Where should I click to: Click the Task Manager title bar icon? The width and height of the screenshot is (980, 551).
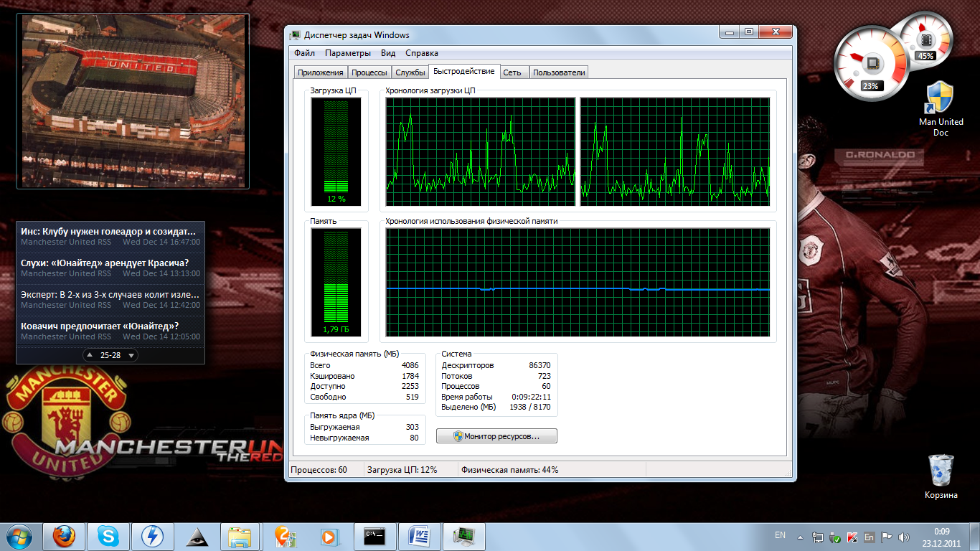tap(295, 34)
